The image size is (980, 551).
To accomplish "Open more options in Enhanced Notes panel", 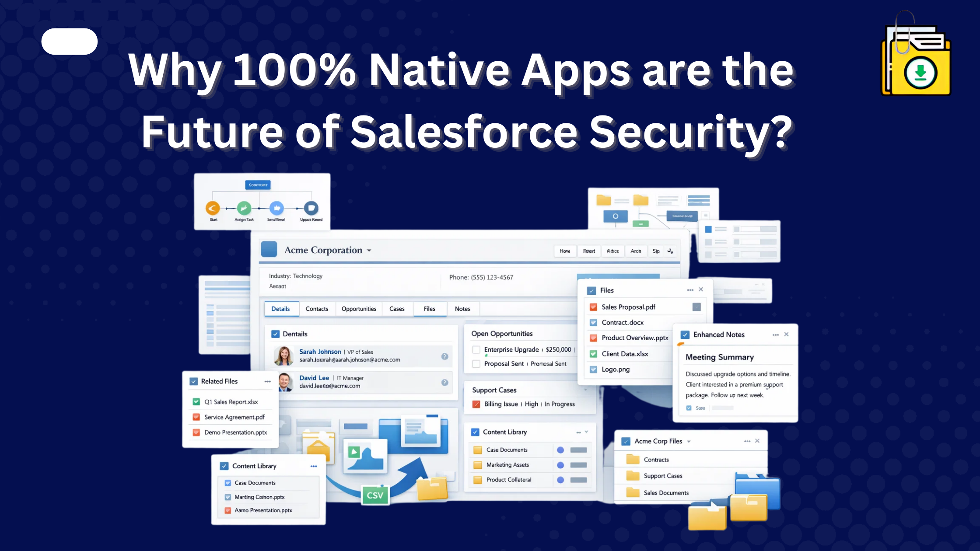I will [x=776, y=335].
